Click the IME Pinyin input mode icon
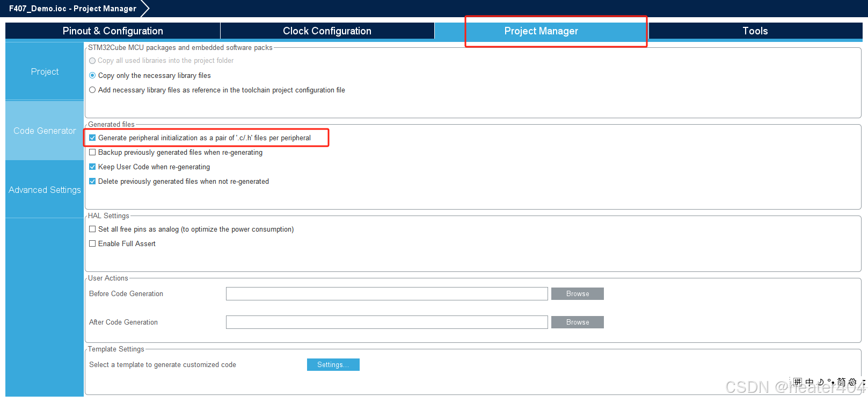868x402 pixels. tap(798, 382)
